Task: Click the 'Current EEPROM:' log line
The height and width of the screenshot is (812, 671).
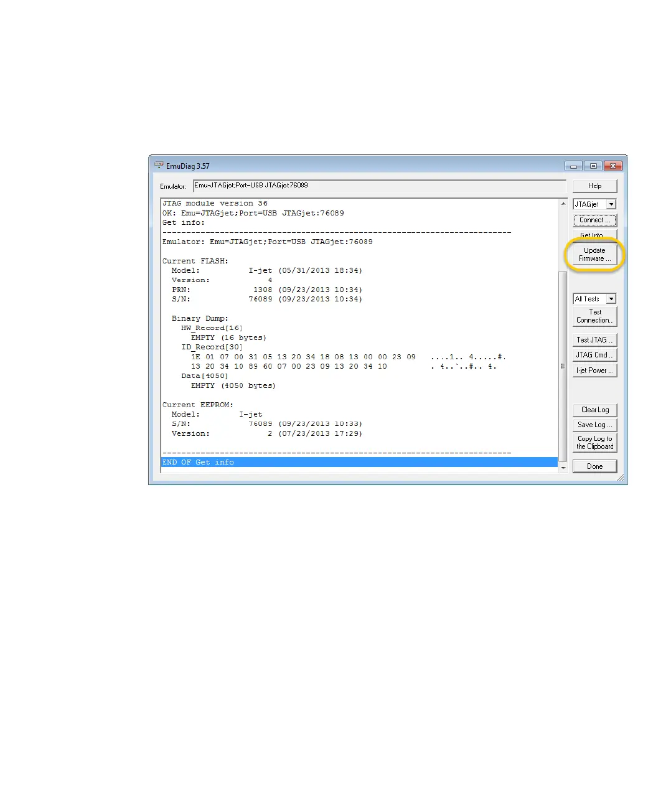Action: pos(198,405)
